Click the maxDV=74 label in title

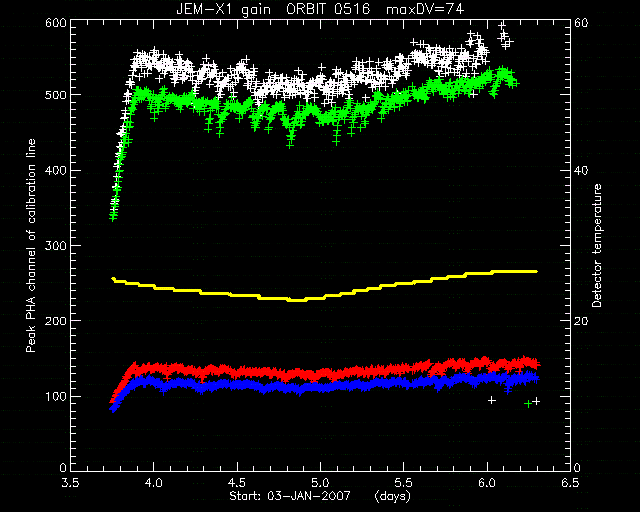coord(425,9)
